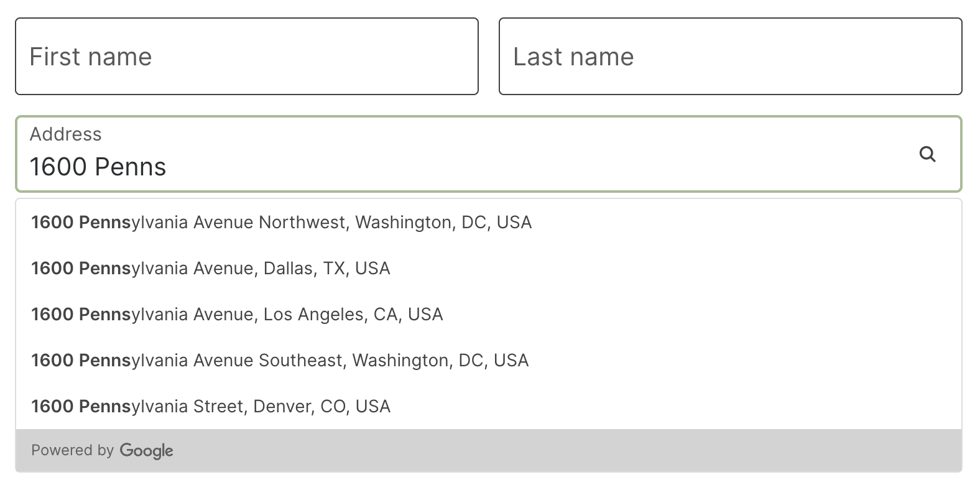
Task: Choose the Dallas, TX address suggestion
Action: tap(211, 269)
